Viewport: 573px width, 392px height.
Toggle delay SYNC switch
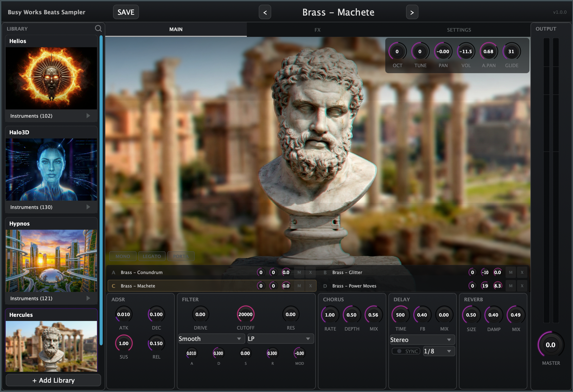(x=406, y=351)
